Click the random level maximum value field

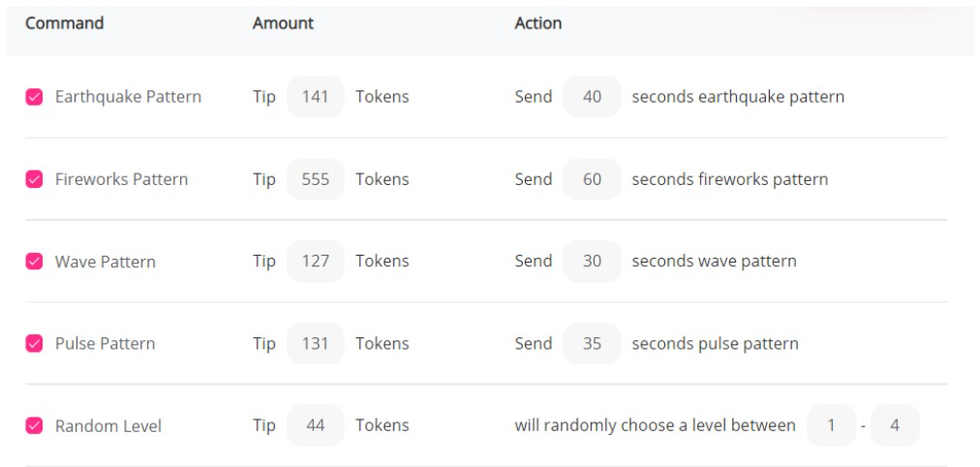tap(895, 425)
